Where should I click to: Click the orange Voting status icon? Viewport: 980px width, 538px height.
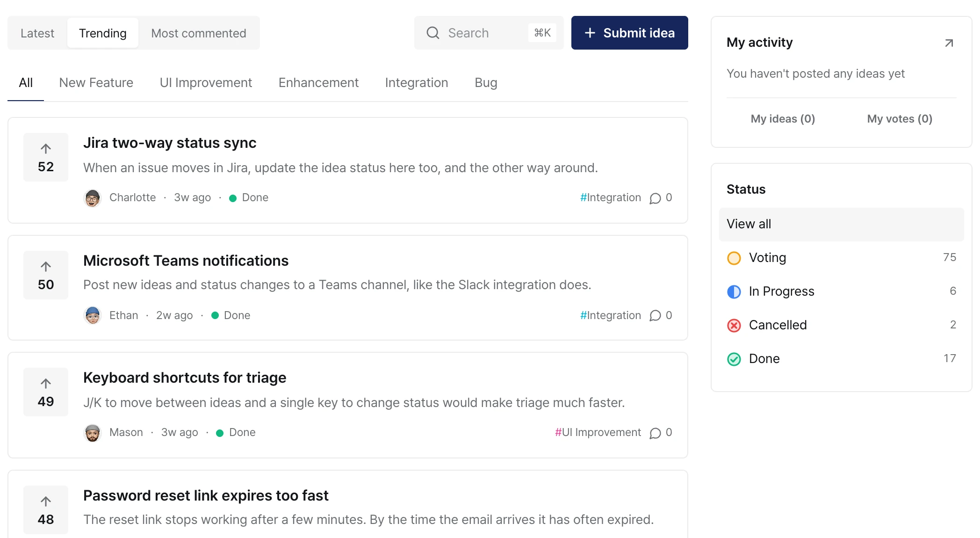coord(734,258)
